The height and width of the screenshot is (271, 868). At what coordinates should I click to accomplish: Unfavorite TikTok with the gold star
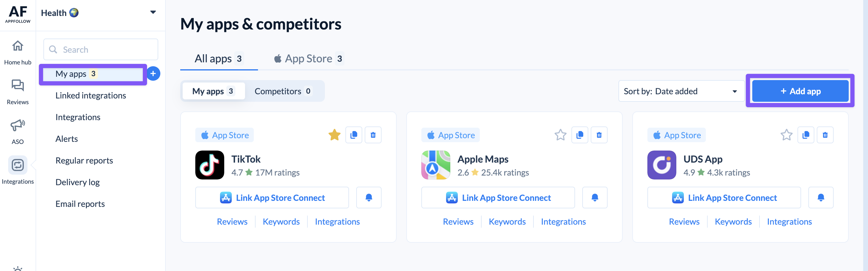tap(334, 135)
